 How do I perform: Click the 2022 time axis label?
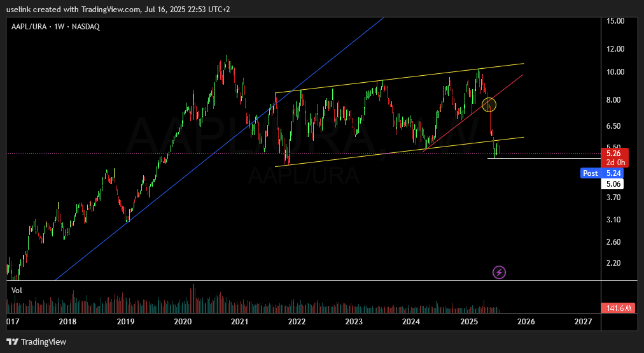(297, 322)
